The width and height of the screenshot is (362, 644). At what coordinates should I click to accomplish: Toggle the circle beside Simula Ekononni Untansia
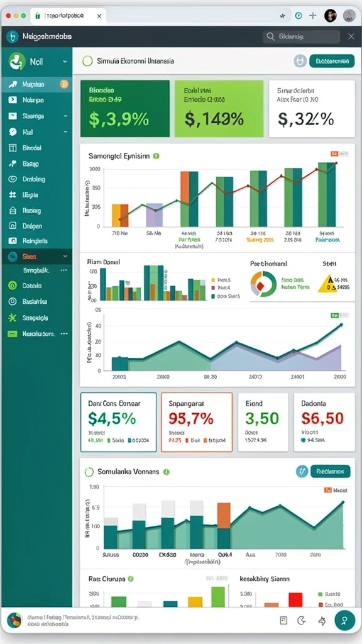click(87, 61)
